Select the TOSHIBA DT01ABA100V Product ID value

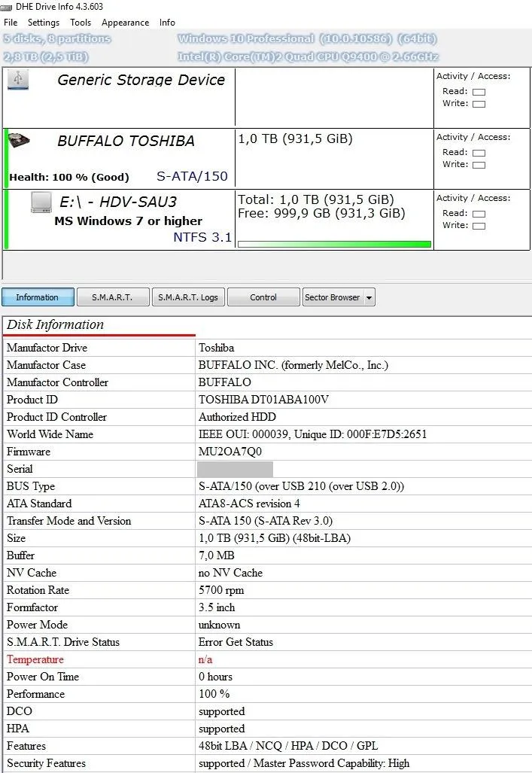263,400
